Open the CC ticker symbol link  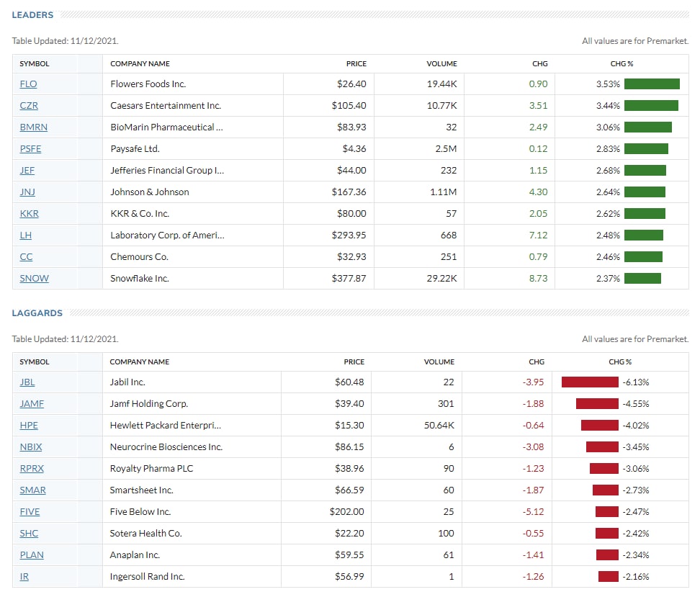click(x=26, y=257)
